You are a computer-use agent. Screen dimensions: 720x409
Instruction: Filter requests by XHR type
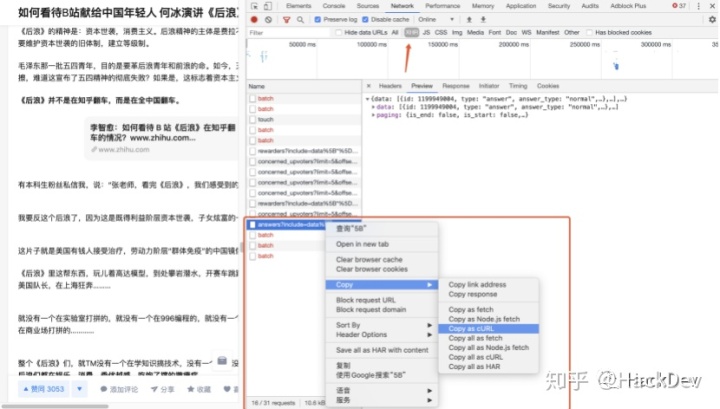click(411, 33)
